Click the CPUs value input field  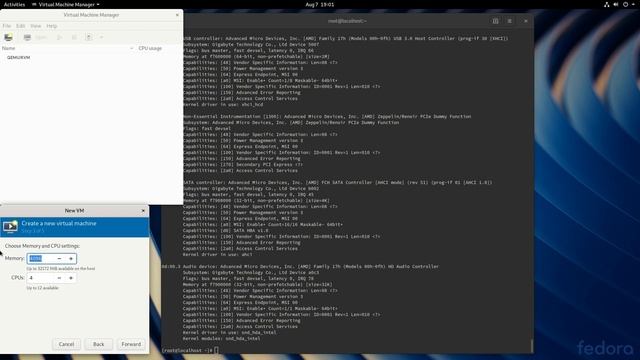click(41, 278)
